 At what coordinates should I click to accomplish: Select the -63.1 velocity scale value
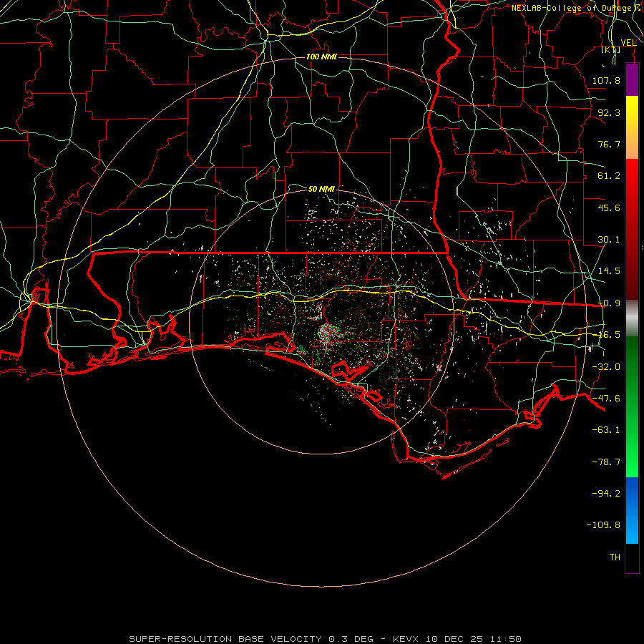tap(606, 430)
